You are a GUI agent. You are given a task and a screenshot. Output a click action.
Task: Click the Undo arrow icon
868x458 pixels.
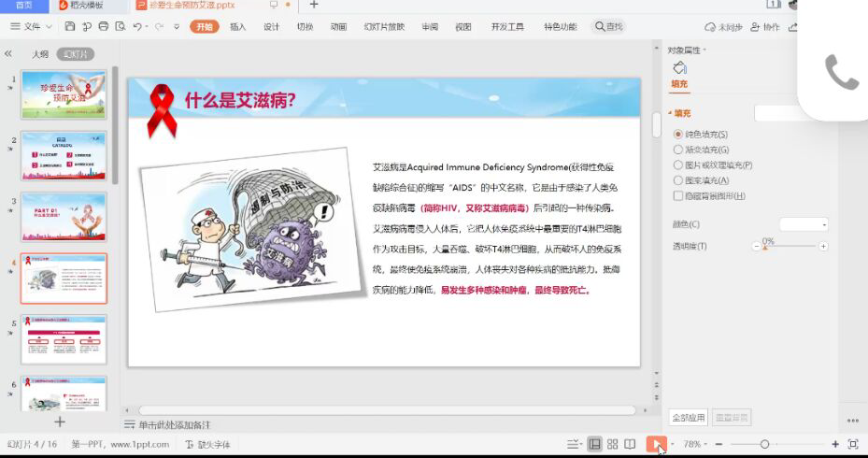tap(137, 27)
